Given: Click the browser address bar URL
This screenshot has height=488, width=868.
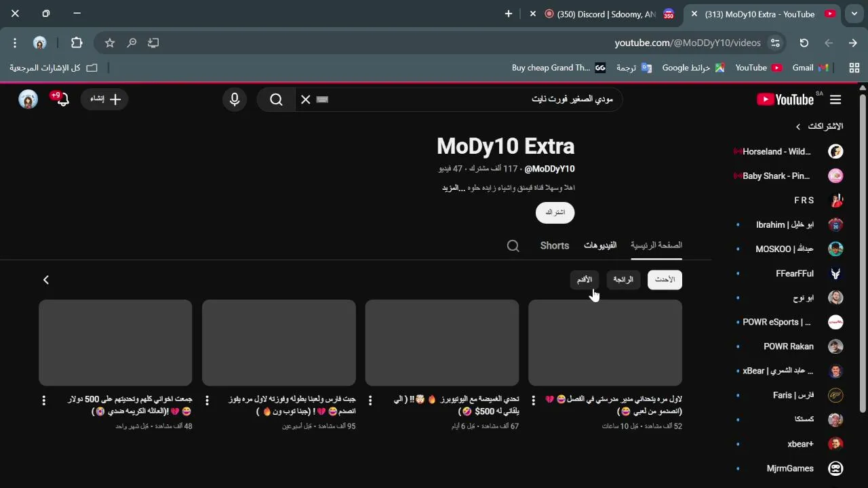Looking at the screenshot, I should pos(688,43).
